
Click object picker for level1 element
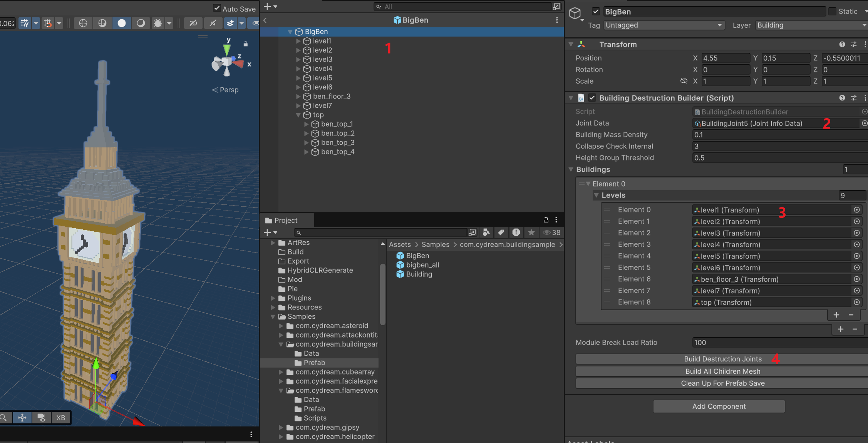[x=857, y=210]
